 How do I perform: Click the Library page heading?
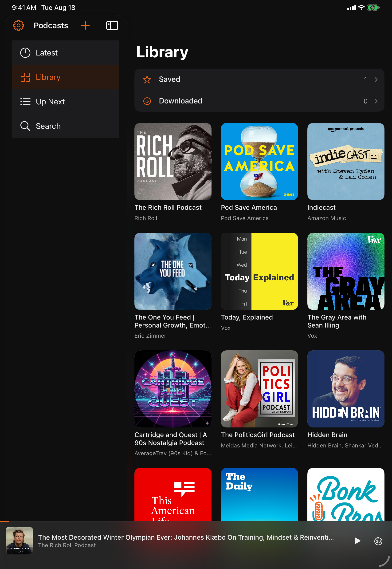pos(162,52)
